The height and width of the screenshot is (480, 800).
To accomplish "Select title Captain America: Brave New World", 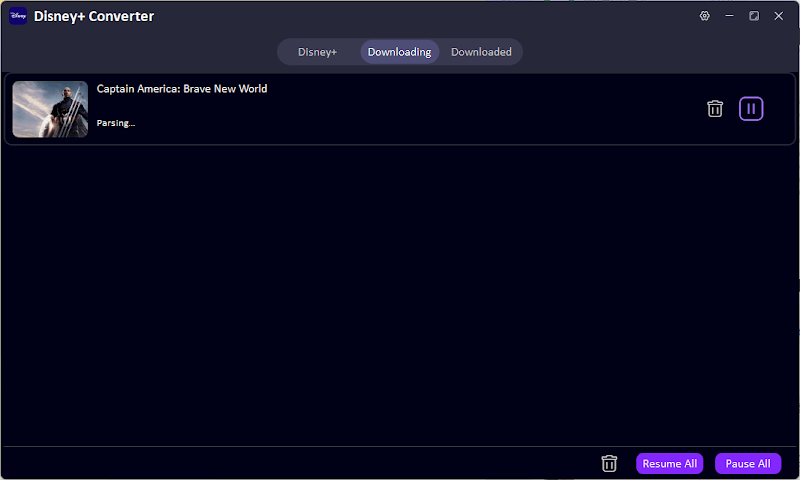I will coord(182,89).
